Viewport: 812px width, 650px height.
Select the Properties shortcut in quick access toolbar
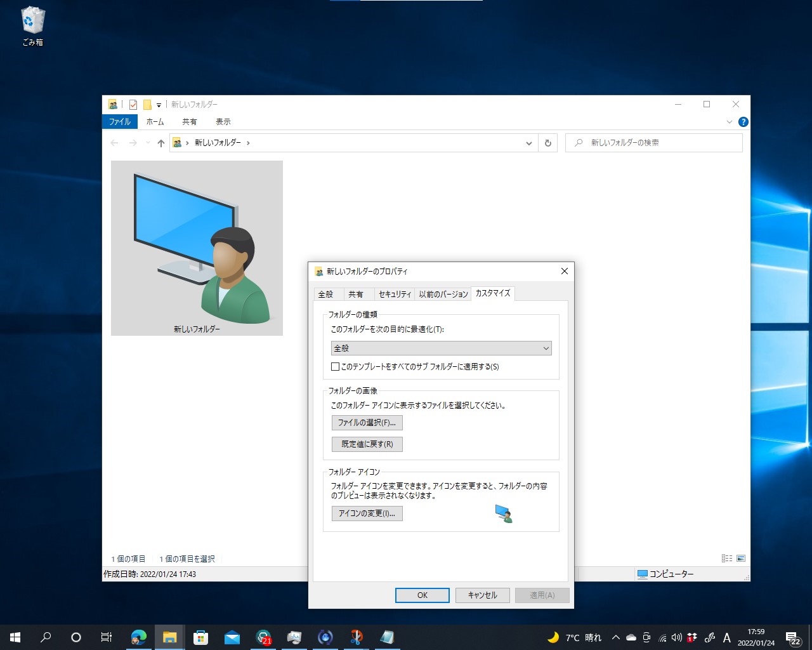coord(133,104)
